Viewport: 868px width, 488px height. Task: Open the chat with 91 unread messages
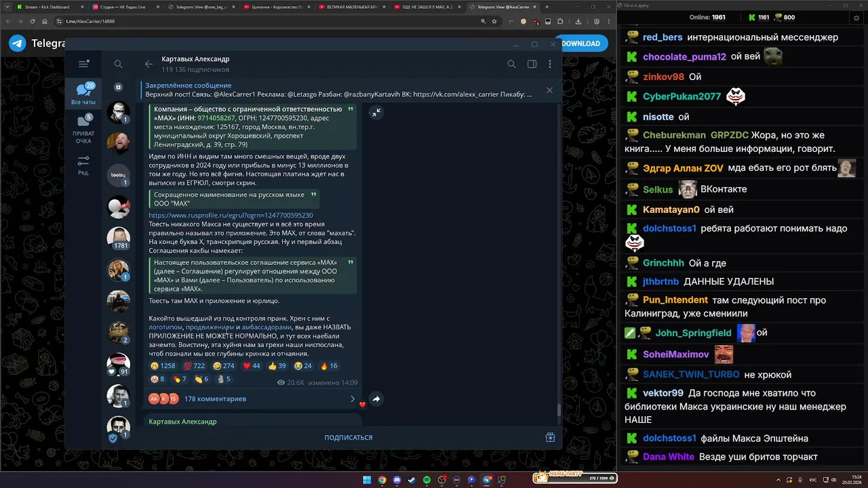pos(118,364)
